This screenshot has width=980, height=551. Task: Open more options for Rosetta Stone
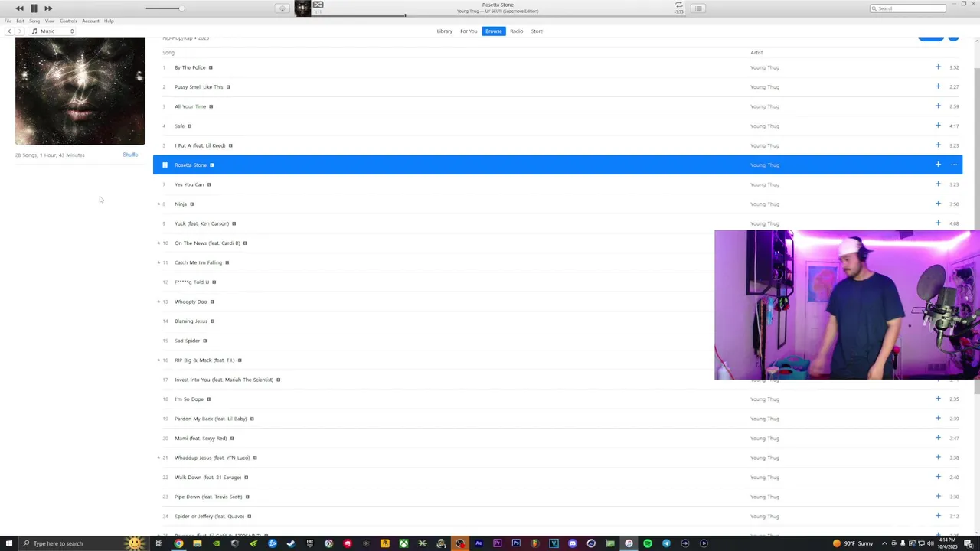pos(954,165)
